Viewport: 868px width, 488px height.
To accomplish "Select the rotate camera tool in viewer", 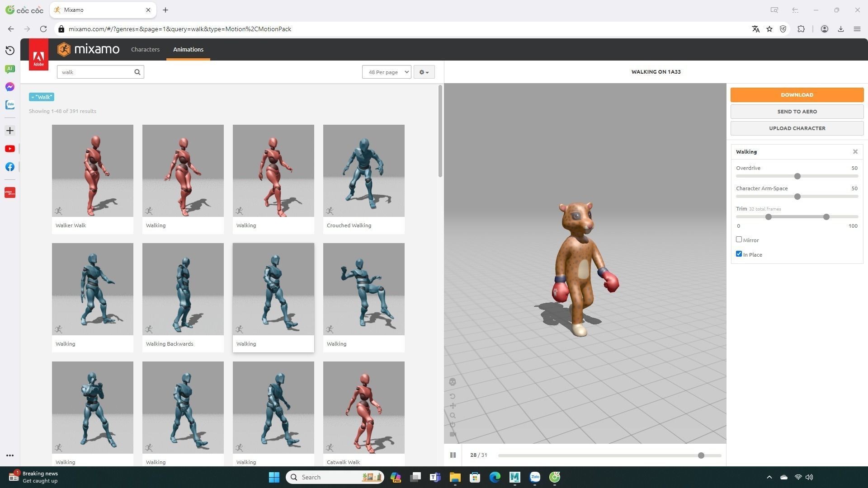I will [453, 396].
